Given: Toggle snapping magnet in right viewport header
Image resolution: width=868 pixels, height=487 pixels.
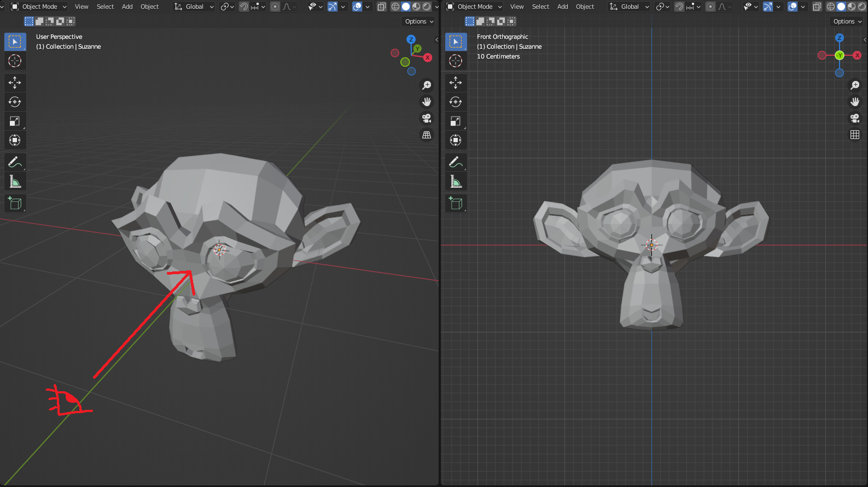Looking at the screenshot, I should pyautogui.click(x=679, y=7).
